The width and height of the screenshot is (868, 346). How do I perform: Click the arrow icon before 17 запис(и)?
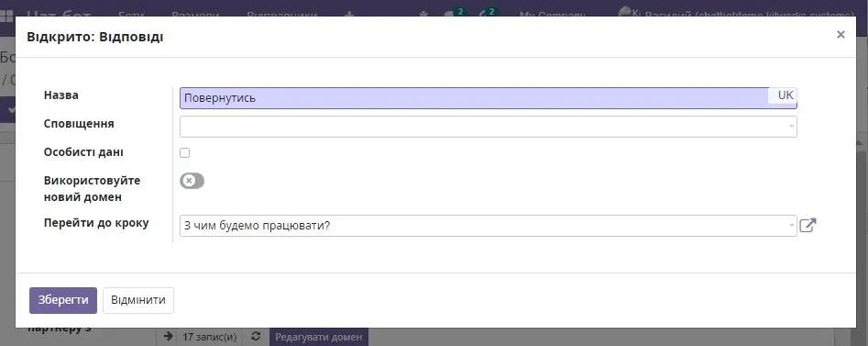[x=168, y=337]
